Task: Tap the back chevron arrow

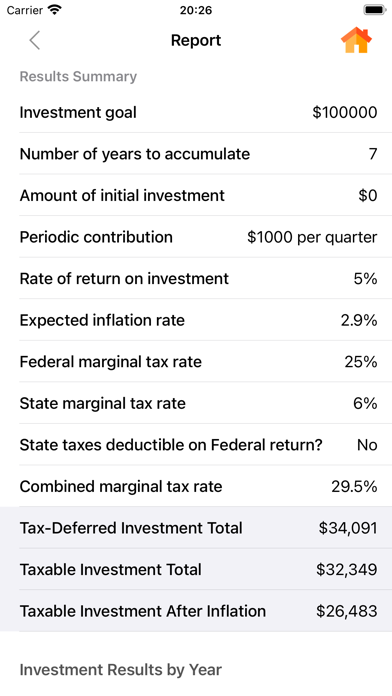Action: pos(35,40)
